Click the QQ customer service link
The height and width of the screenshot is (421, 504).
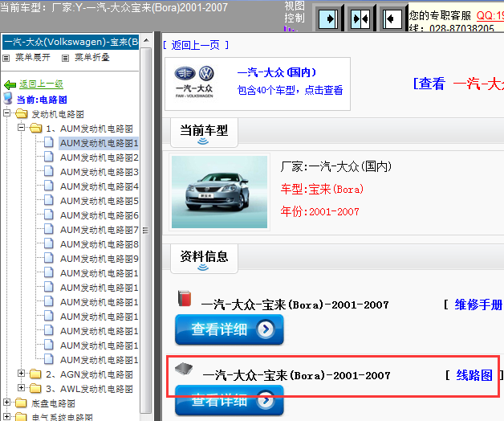click(x=490, y=15)
